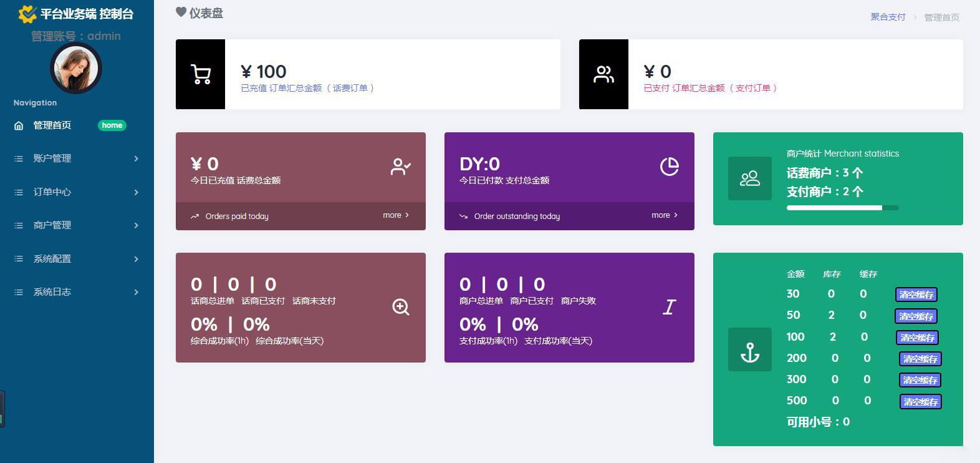Follow the 聚合支付 breadcrumb link
Screen dimensions: 980x463
888,17
